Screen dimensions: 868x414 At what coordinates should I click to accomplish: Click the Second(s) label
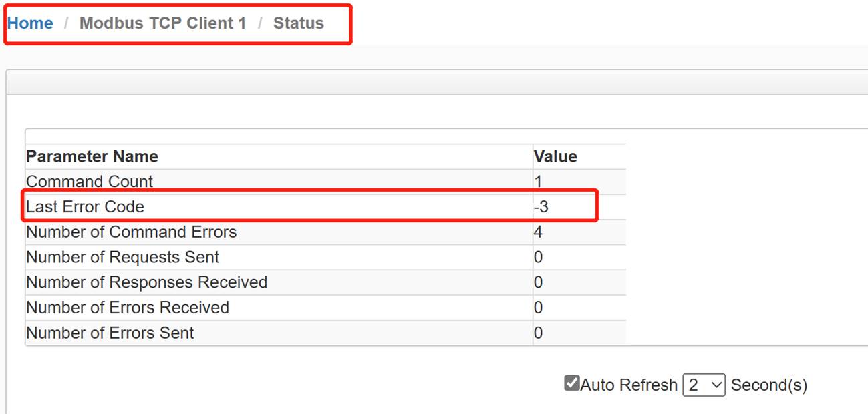click(769, 385)
